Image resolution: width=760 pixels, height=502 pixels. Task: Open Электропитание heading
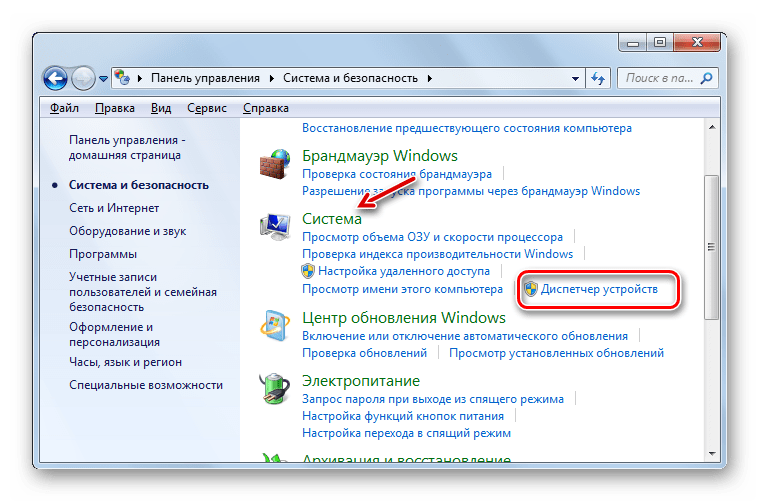[361, 381]
